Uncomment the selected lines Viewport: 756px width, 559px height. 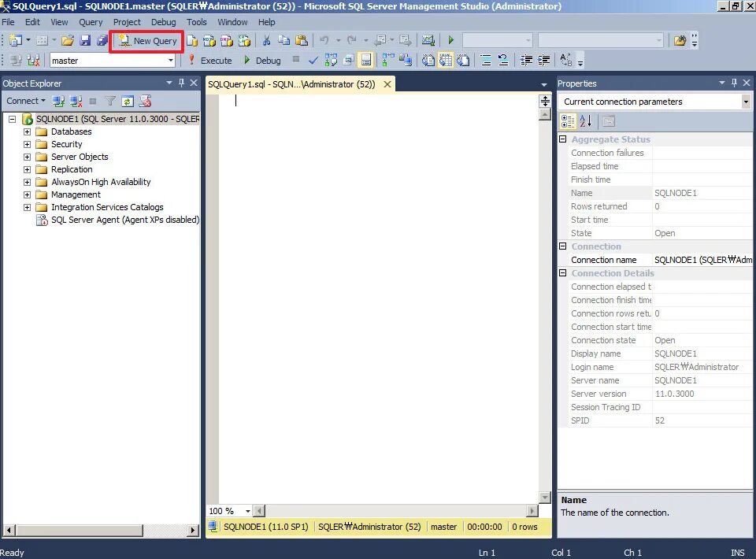coord(503,61)
